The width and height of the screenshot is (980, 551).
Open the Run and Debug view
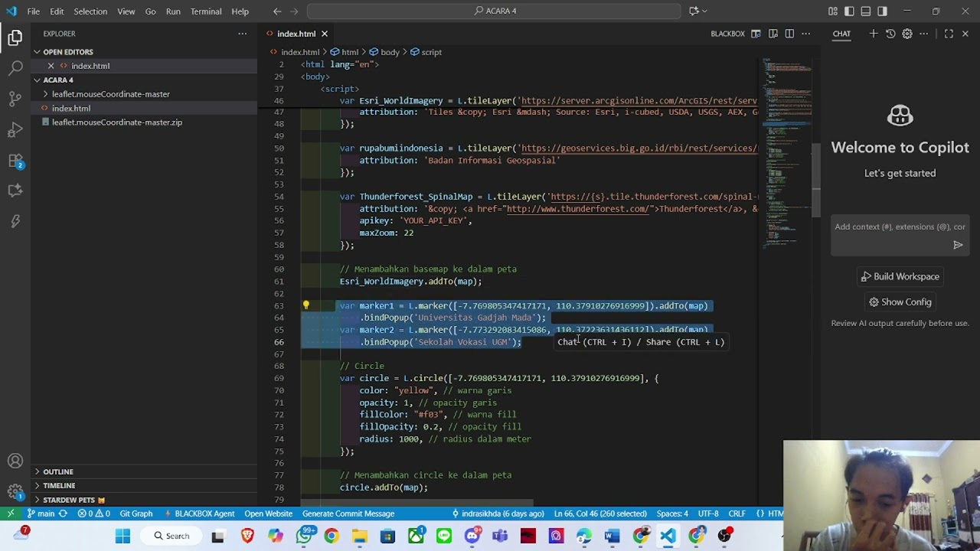click(15, 129)
